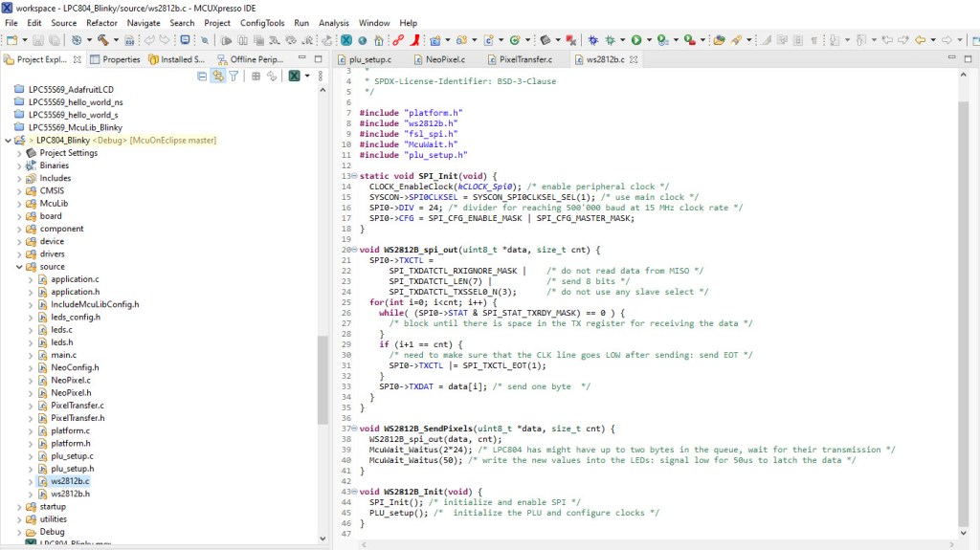
Task: Click the hammer Build icon in toolbar
Action: [x=101, y=40]
